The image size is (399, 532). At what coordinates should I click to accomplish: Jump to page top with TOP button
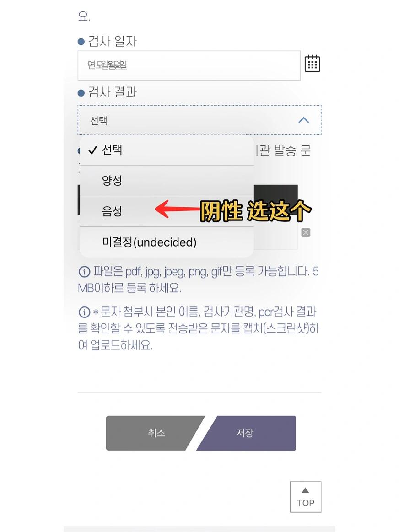point(306,497)
